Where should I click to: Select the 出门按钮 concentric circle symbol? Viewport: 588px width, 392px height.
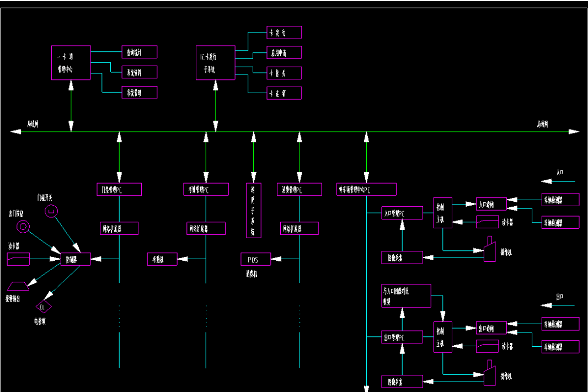24,226
